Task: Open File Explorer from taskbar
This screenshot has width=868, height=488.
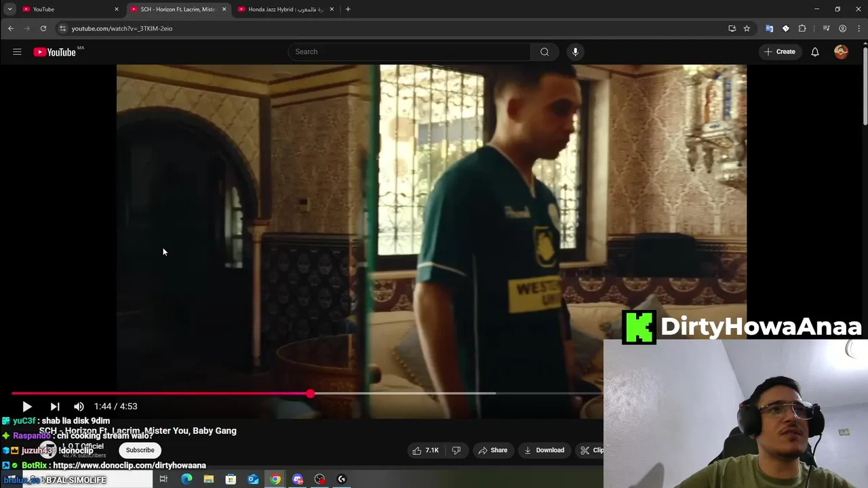Action: [209, 479]
